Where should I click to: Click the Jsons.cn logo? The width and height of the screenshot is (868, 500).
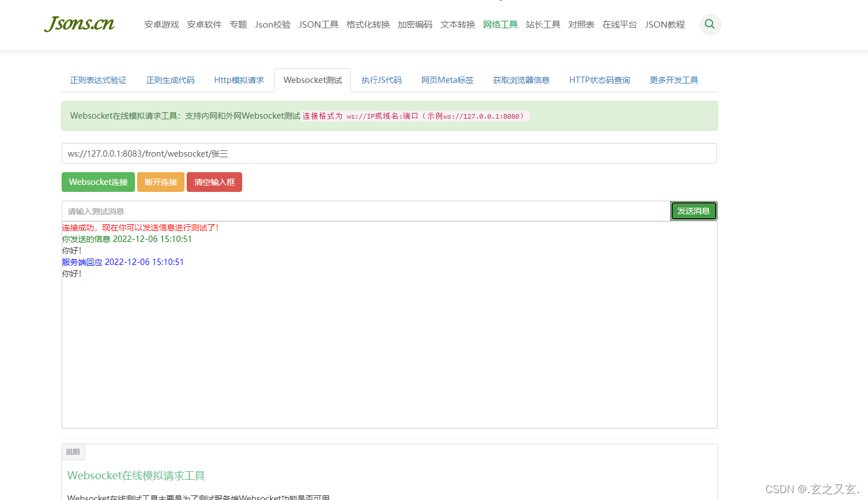(79, 24)
